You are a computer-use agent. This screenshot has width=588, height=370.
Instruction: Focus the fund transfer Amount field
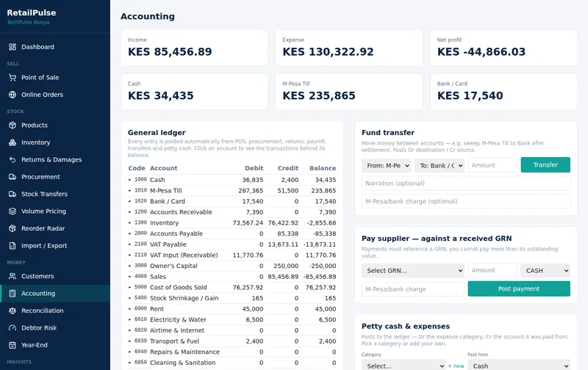pyautogui.click(x=492, y=165)
